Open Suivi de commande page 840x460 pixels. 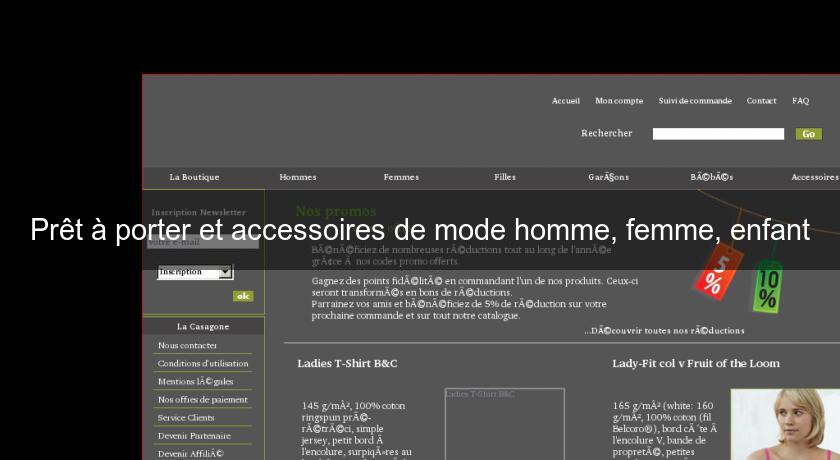[x=695, y=101]
